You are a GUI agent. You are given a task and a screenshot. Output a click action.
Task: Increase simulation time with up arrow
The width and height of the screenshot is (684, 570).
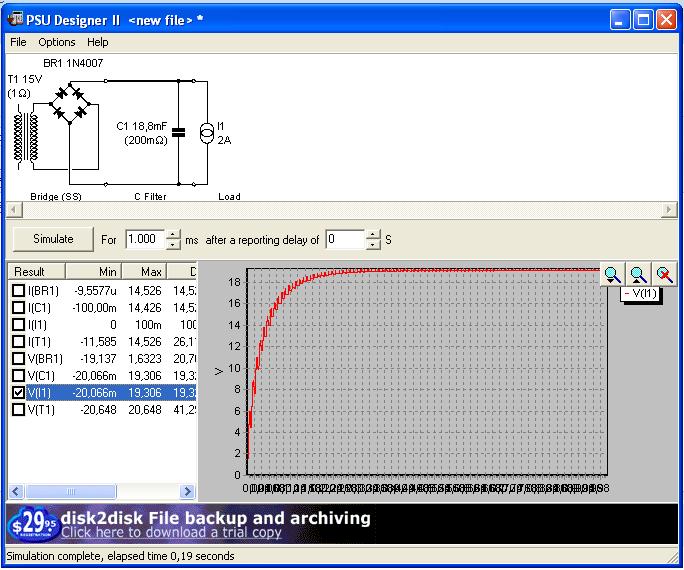pos(173,235)
